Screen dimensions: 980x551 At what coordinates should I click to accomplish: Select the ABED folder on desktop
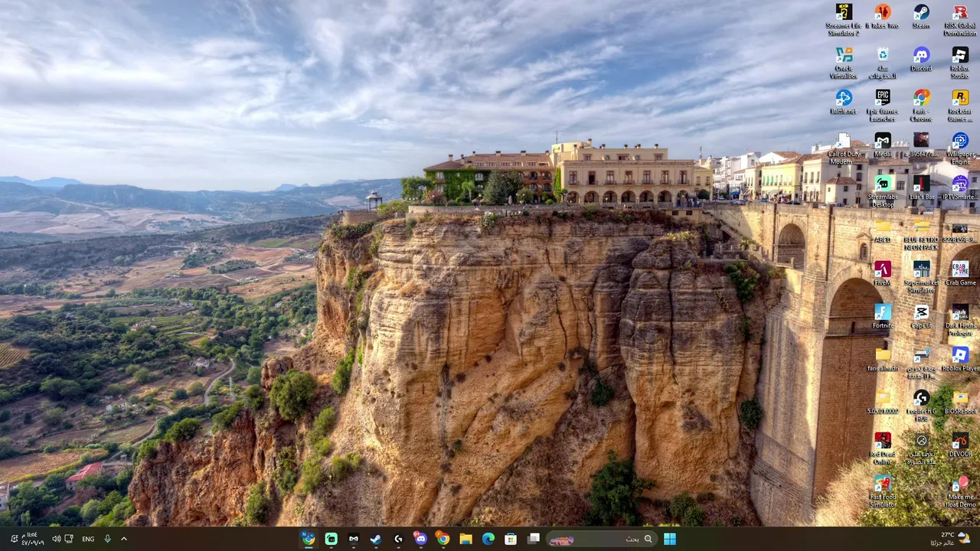coord(883,231)
